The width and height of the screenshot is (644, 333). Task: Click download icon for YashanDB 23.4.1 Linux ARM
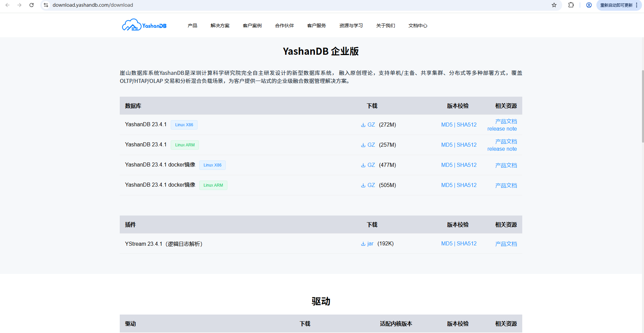[363, 145]
